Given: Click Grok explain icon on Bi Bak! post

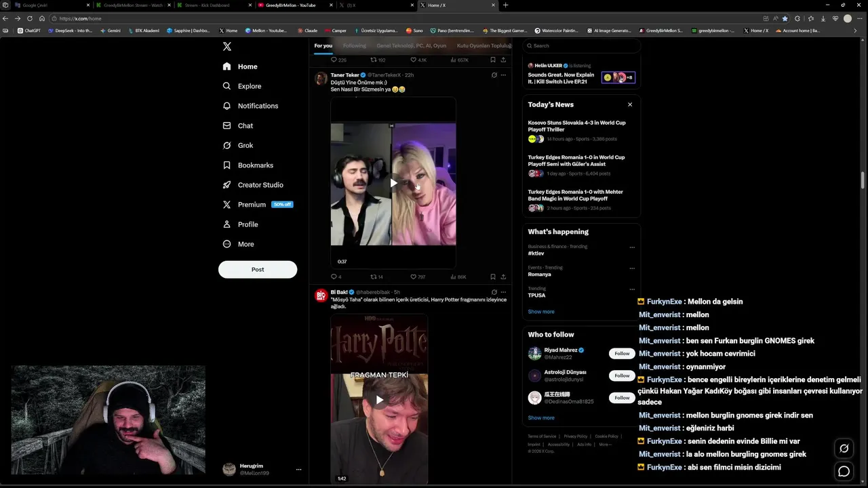Looking at the screenshot, I should tap(494, 292).
